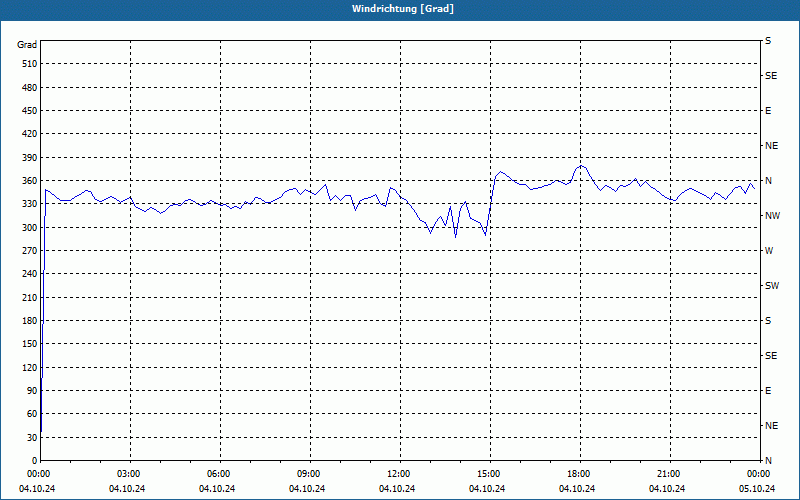The height and width of the screenshot is (500, 800).
Task: Click the 04.10.24 date under 18:00
Action: (577, 489)
